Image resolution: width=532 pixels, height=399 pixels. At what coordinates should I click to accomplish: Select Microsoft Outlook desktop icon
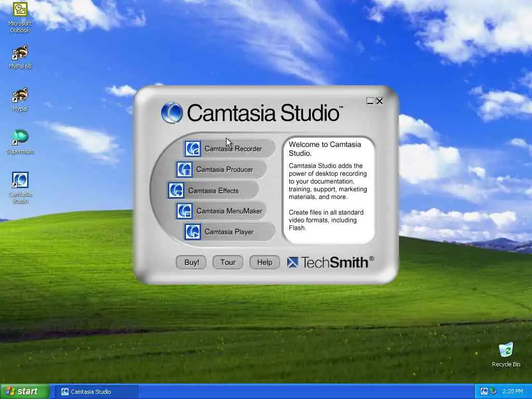(20, 17)
